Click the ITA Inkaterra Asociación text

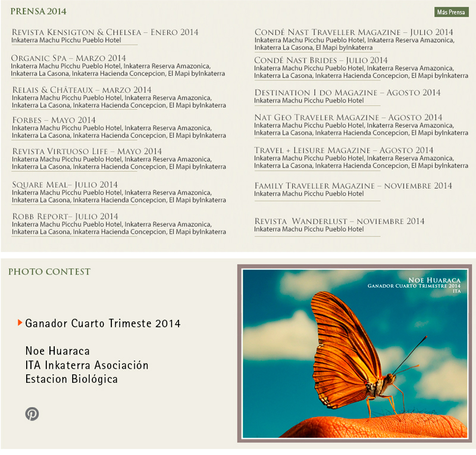(x=87, y=365)
